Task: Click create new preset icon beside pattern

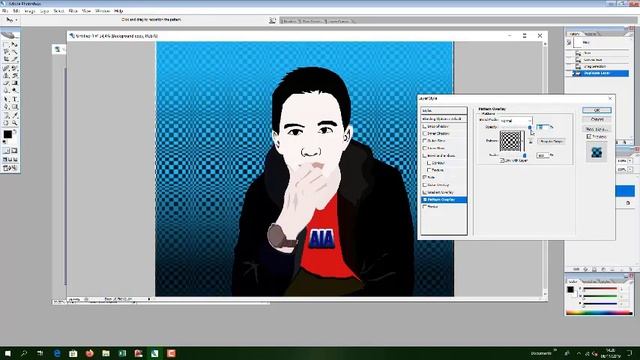Action: tap(531, 141)
